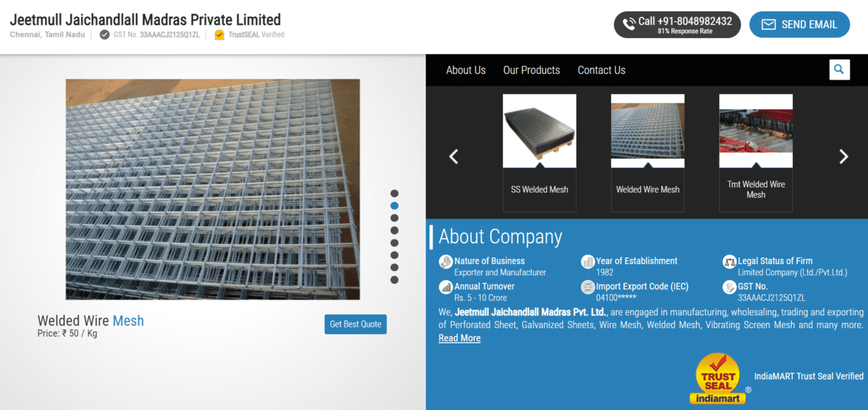Click the company name heading
Image resolution: width=868 pixels, height=410 pixels.
click(145, 20)
